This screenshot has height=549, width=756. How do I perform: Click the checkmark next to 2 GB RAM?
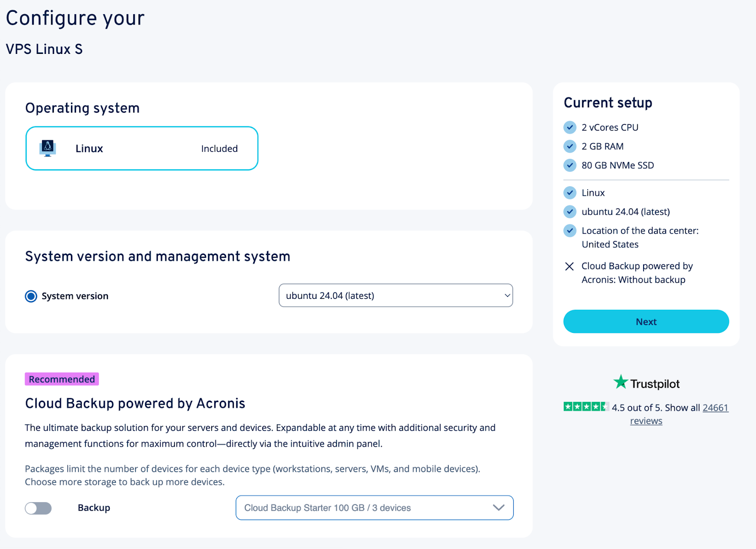click(x=570, y=146)
